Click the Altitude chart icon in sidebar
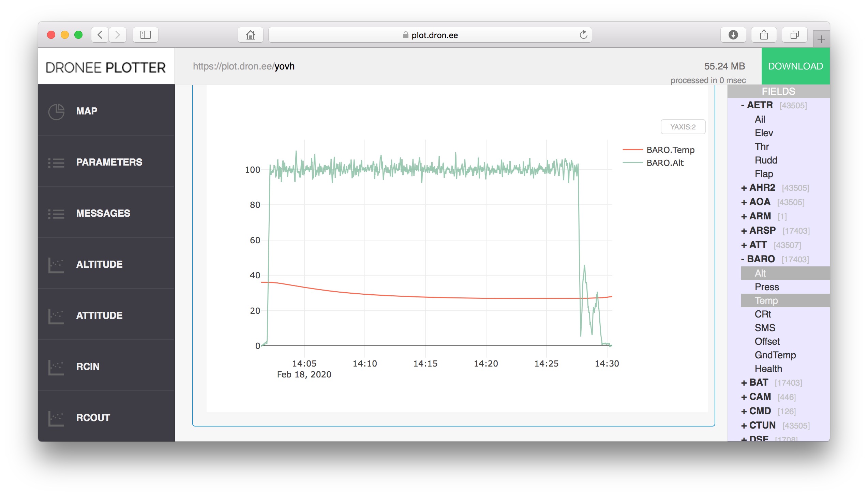Image resolution: width=868 pixels, height=496 pixels. (x=56, y=265)
